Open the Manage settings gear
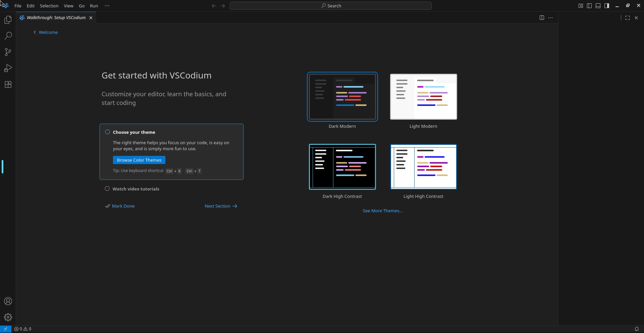Viewport: 644px width, 333px height. (x=8, y=317)
